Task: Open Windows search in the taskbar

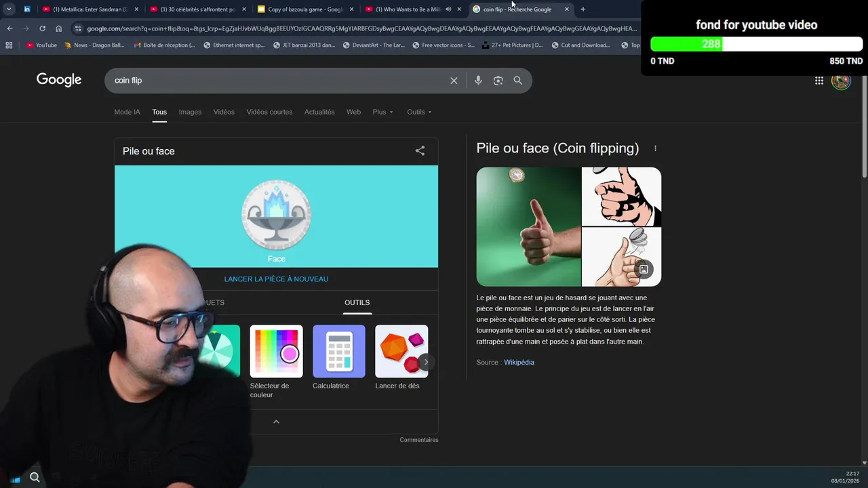Action: pos(35,477)
